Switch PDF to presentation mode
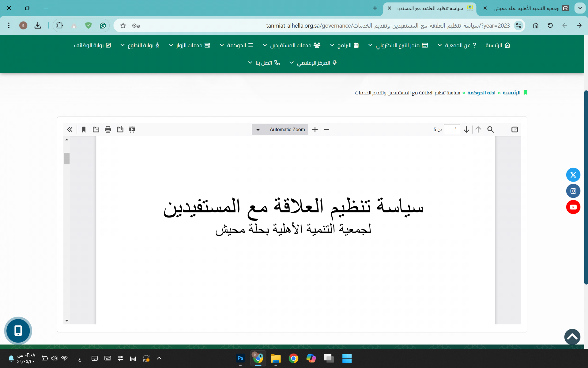Image resolution: width=588 pixels, height=368 pixels. [132, 129]
